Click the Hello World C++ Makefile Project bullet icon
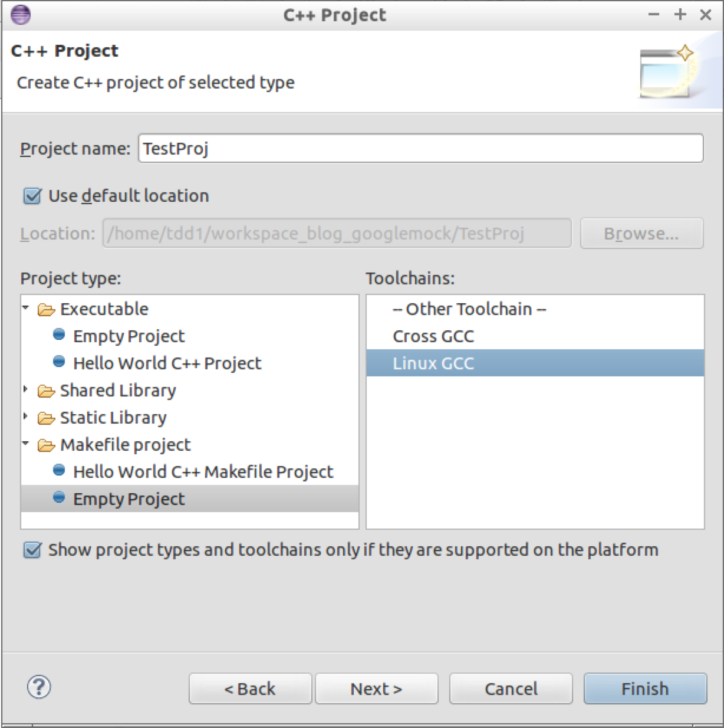 [x=59, y=470]
